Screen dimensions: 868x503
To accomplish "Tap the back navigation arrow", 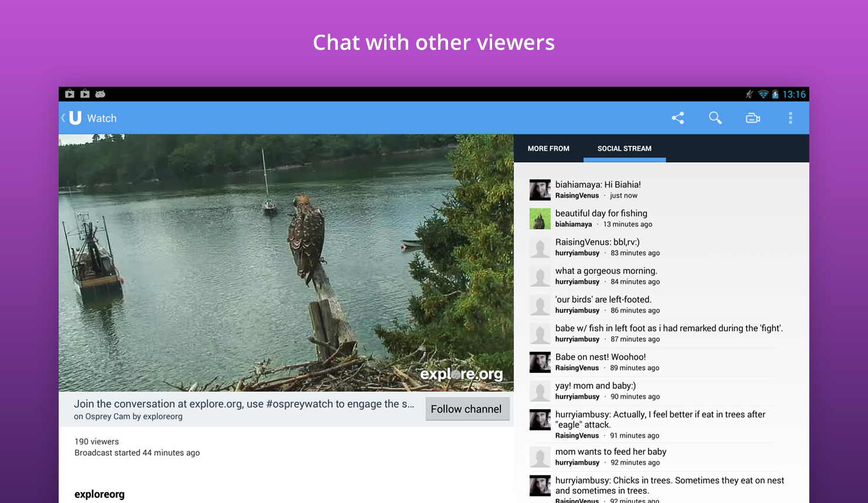I will pyautogui.click(x=63, y=118).
